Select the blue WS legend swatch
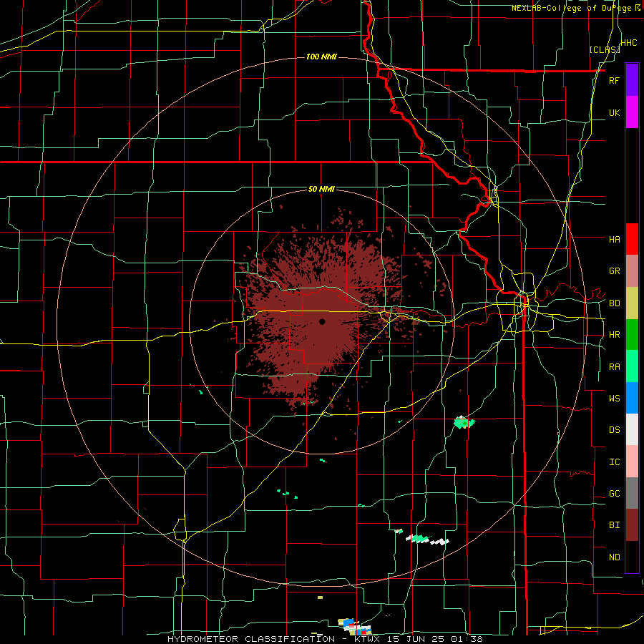The image size is (644, 644). (x=632, y=398)
